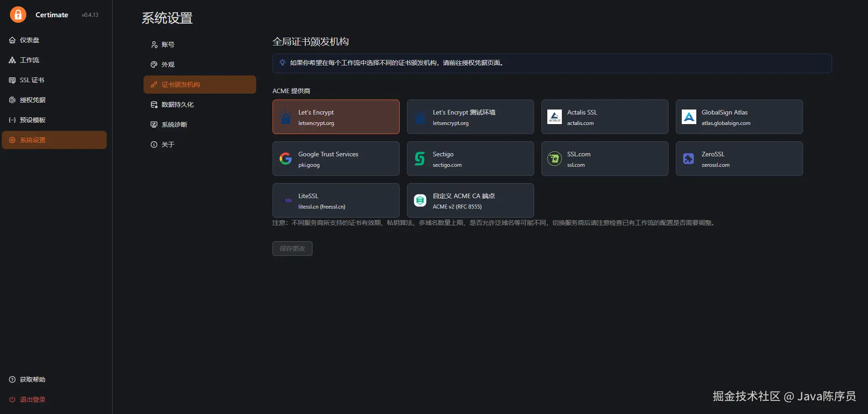
Task: Click the Certimate orange lock logo
Action: tap(18, 15)
